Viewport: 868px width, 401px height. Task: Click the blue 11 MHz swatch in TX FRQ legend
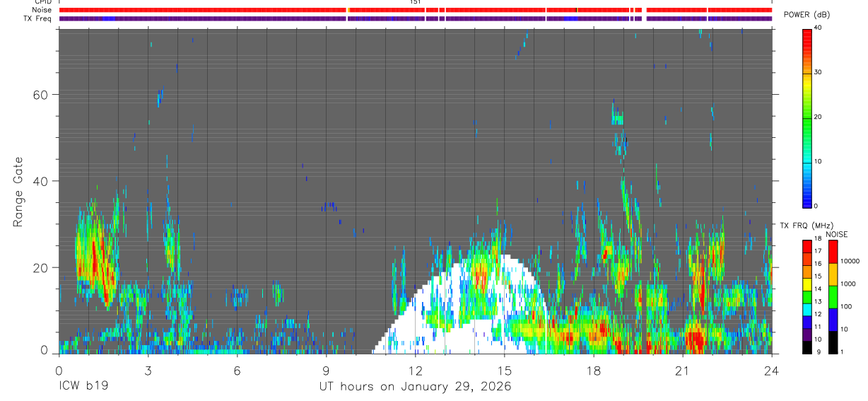tap(807, 322)
